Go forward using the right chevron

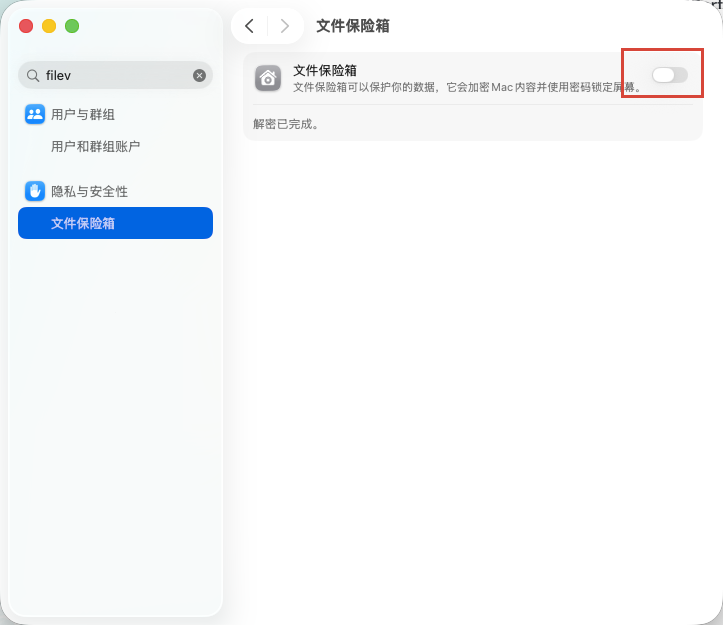285,26
